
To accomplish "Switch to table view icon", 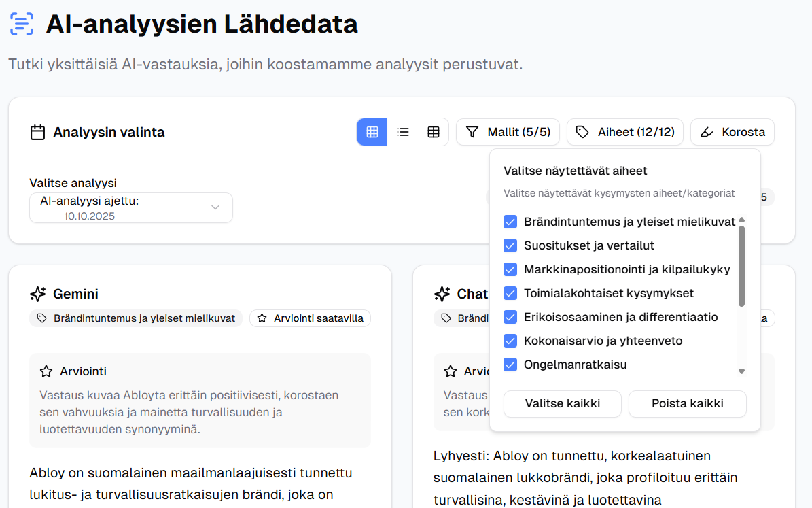I will 434,132.
